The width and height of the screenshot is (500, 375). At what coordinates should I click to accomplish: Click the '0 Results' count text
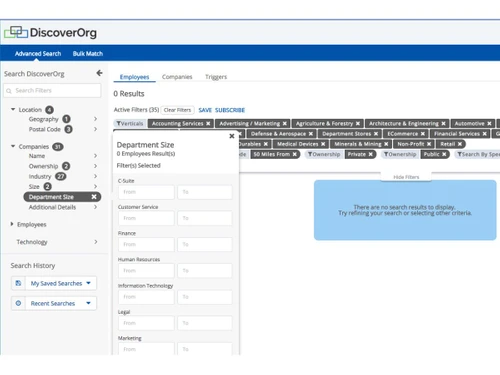(x=129, y=94)
